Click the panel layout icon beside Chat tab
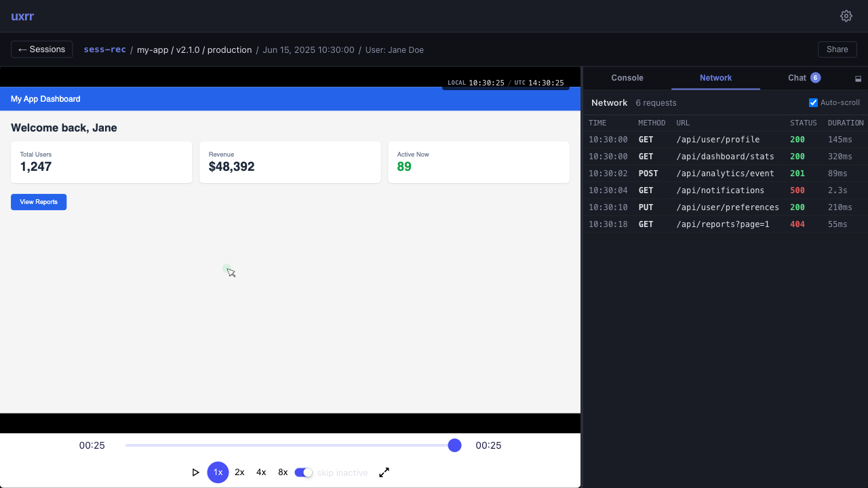Image resolution: width=868 pixels, height=488 pixels. 858,78
